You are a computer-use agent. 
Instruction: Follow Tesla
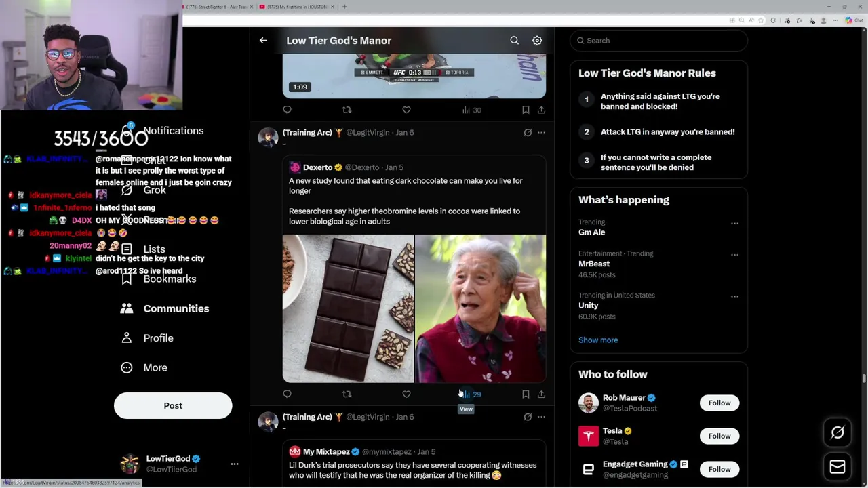(719, 436)
